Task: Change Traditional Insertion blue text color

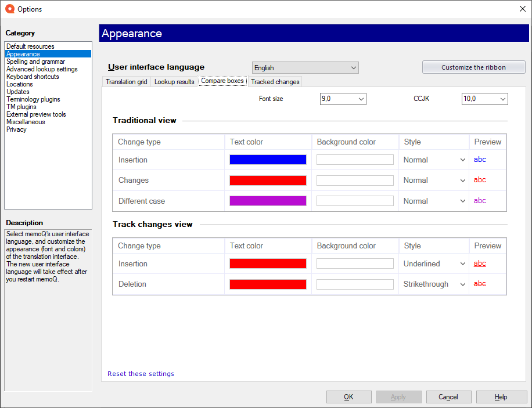Action: click(268, 160)
